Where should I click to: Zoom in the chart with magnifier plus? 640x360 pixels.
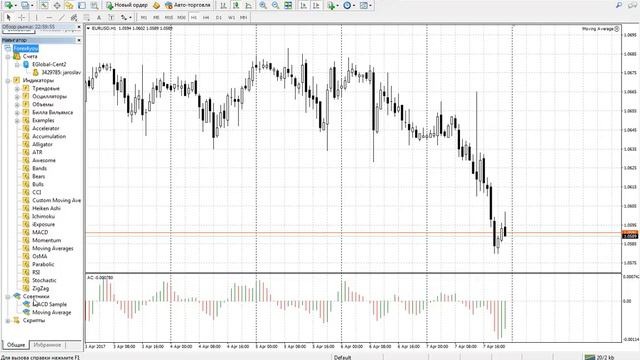click(263, 5)
